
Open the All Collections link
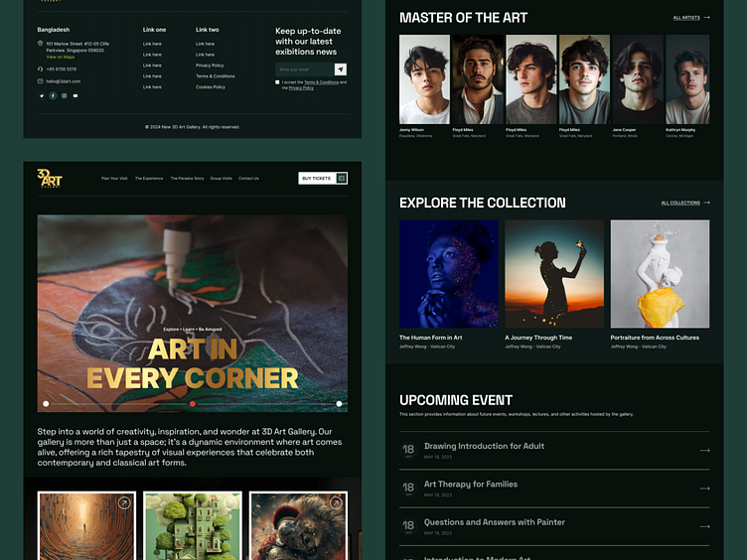680,203
